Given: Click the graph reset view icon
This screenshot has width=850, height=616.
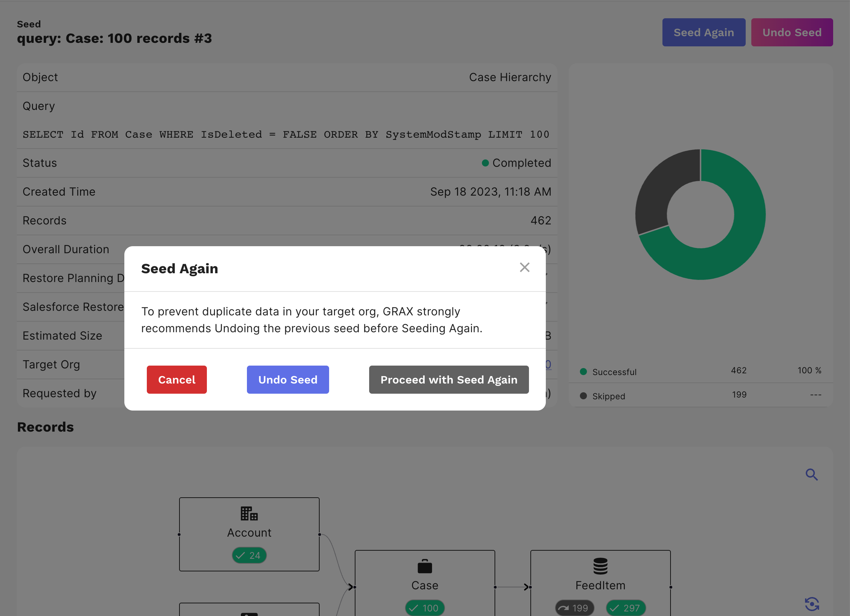Looking at the screenshot, I should (812, 604).
